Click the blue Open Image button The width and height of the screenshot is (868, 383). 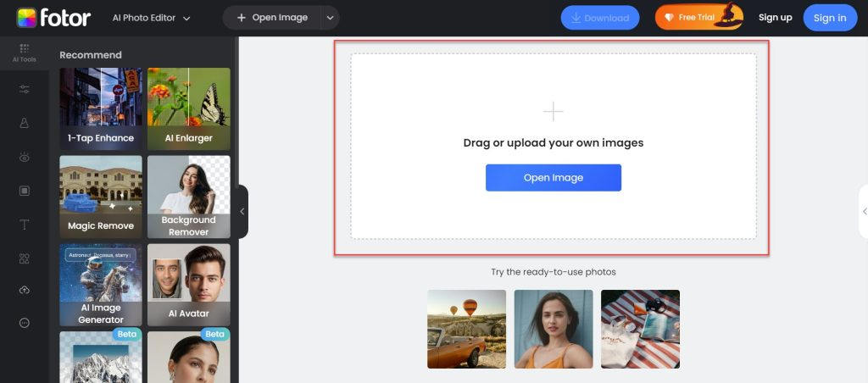coord(554,178)
